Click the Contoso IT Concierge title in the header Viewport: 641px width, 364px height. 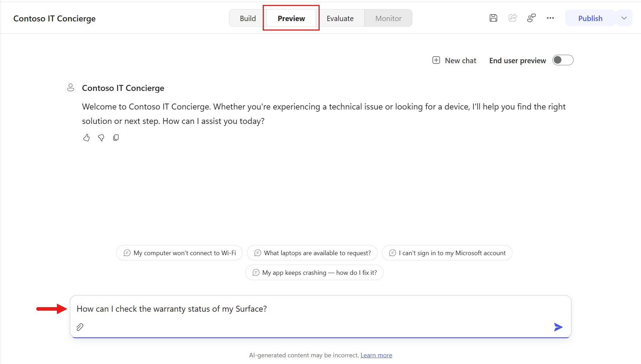[54, 18]
